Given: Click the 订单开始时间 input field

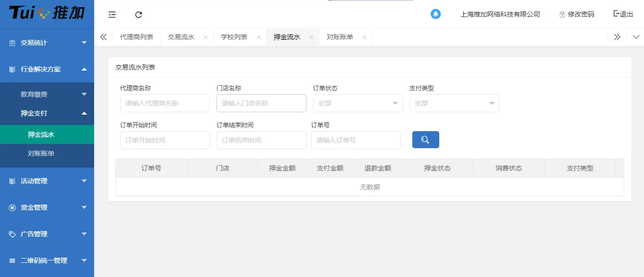Looking at the screenshot, I should (165, 140).
